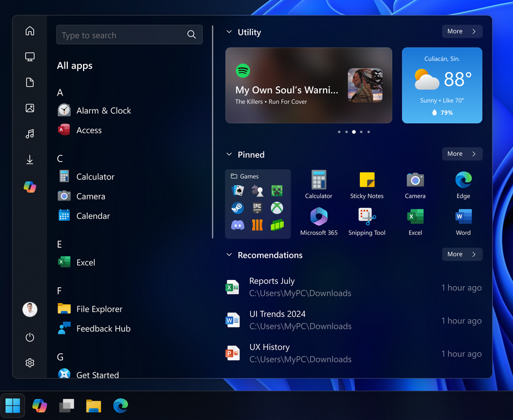Click More button in Recomendations section
The image size is (513, 420).
(x=462, y=254)
